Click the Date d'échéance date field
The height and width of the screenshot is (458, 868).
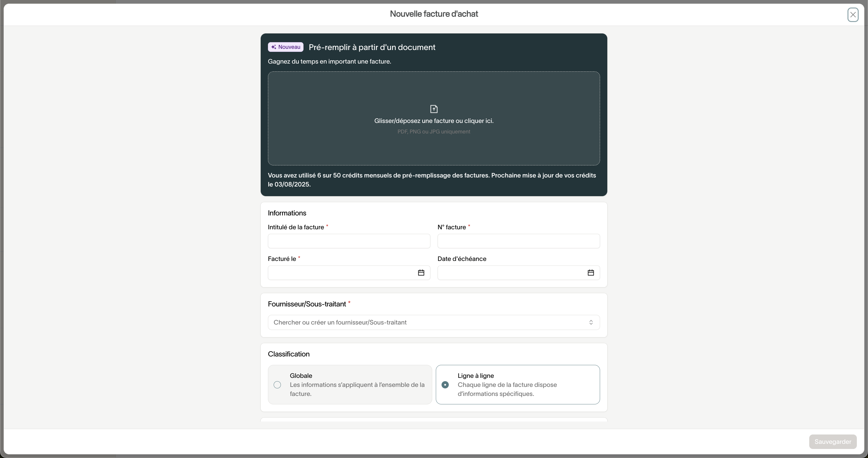pyautogui.click(x=518, y=272)
